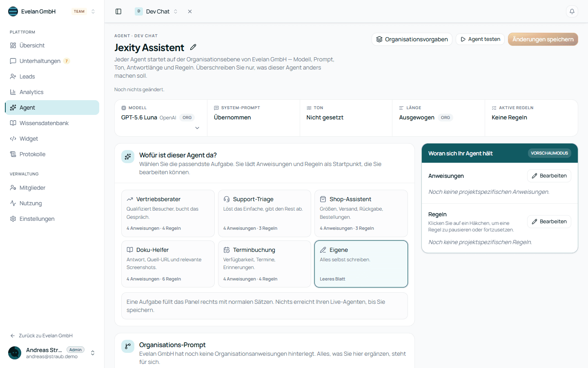Expand the GPT-5.6 Luna model chevron
Image resolution: width=588 pixels, height=368 pixels.
point(197,128)
